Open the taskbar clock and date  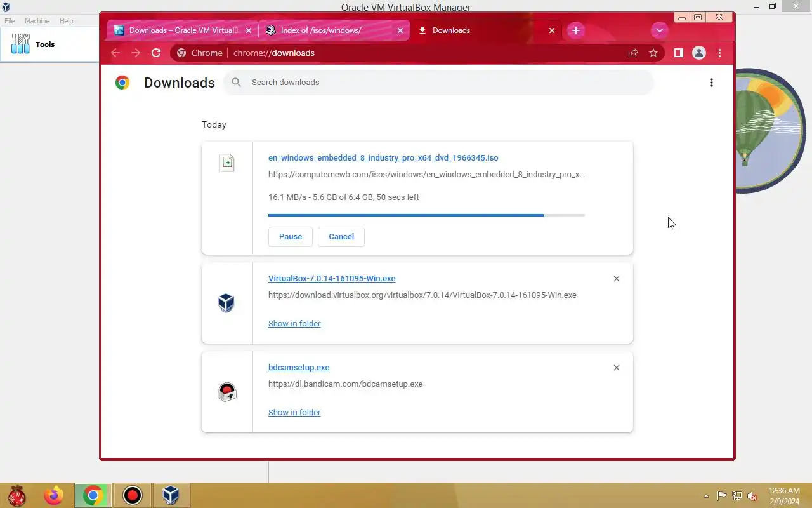tap(785, 496)
